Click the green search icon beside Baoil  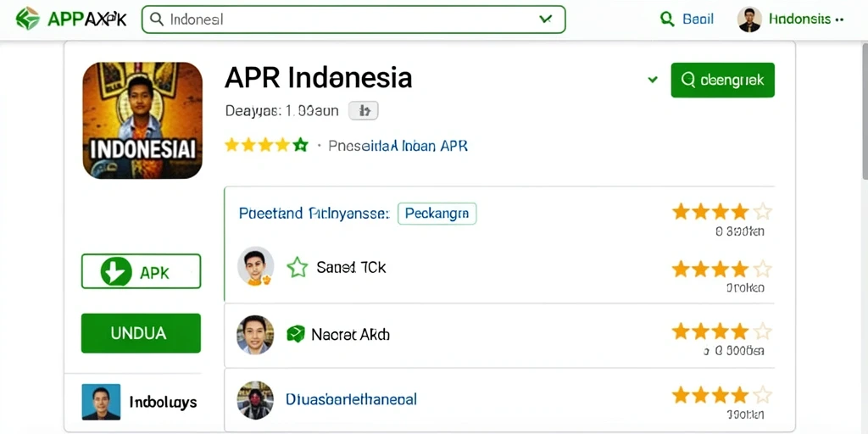click(x=667, y=19)
